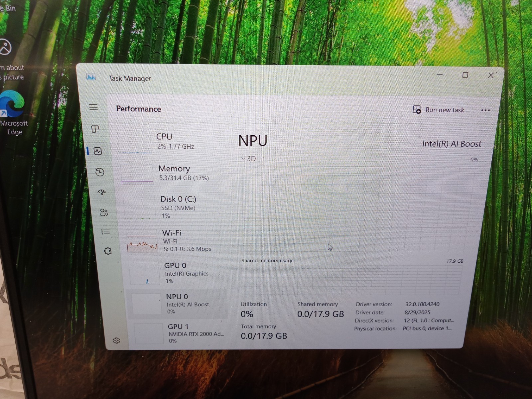Image resolution: width=532 pixels, height=399 pixels.
Task: Select GPU 0 Intel(R) Graphics entry
Action: [177, 273]
